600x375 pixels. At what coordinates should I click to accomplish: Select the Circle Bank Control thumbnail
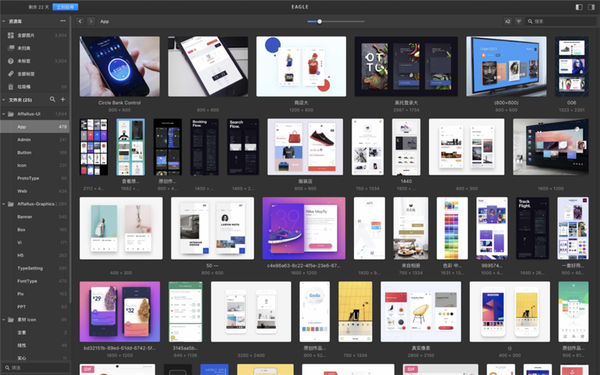click(x=120, y=66)
